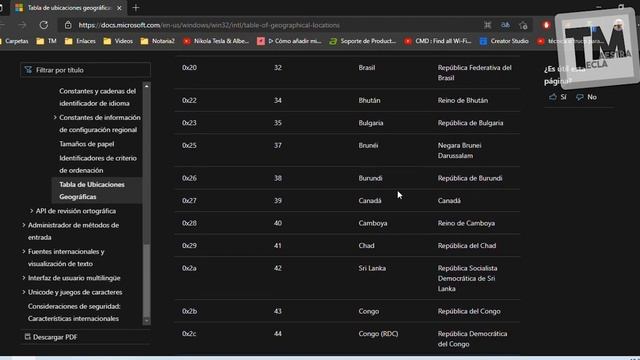Click the sidebar scrollbar down arrow
The height and width of the screenshot is (360, 640).
147,321
